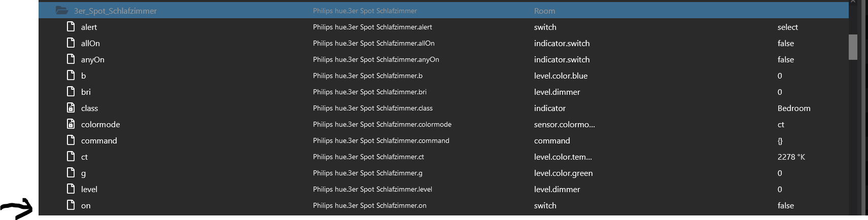868x220 pixels.
Task: Click the ct value of colormode
Action: coord(781,124)
